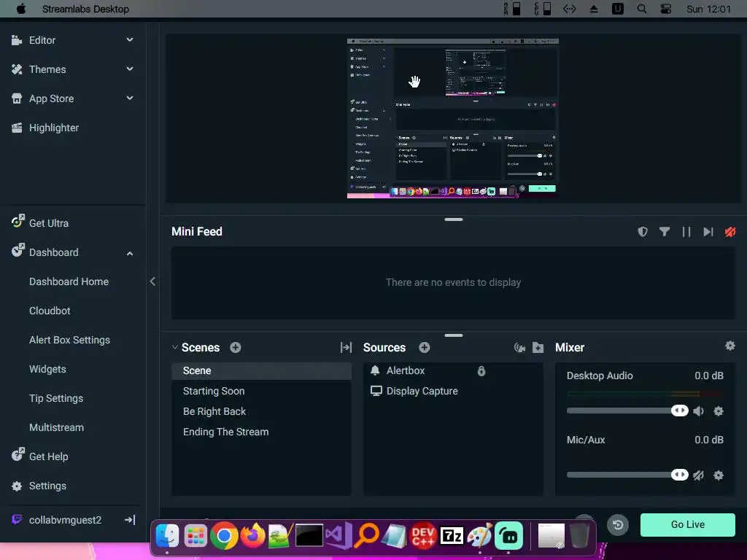Click the Mini Feed shield safe mode icon
The height and width of the screenshot is (560, 747).
(x=643, y=232)
